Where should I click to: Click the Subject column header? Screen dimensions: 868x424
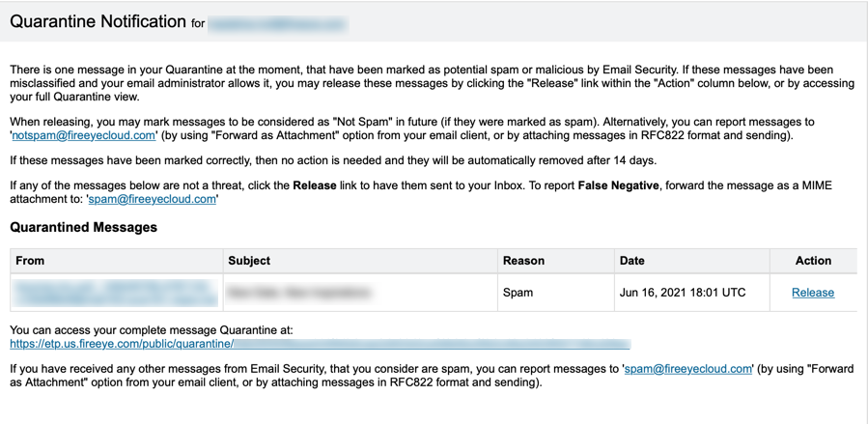pyautogui.click(x=249, y=261)
